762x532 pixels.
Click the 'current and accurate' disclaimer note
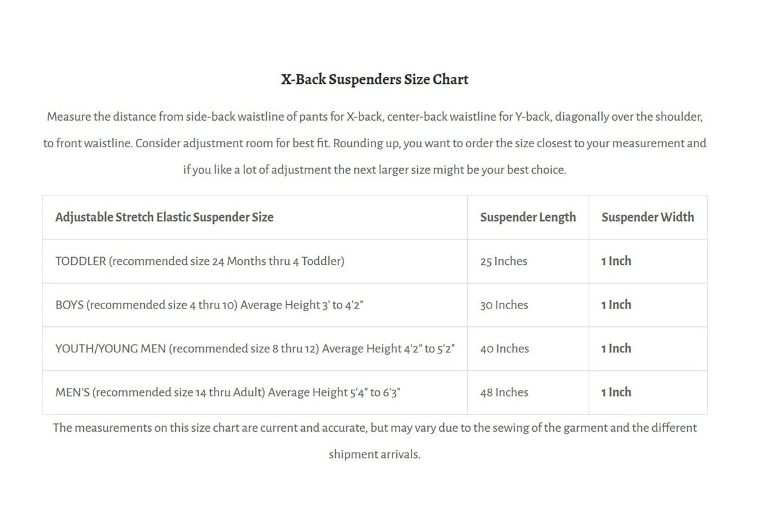click(x=375, y=428)
